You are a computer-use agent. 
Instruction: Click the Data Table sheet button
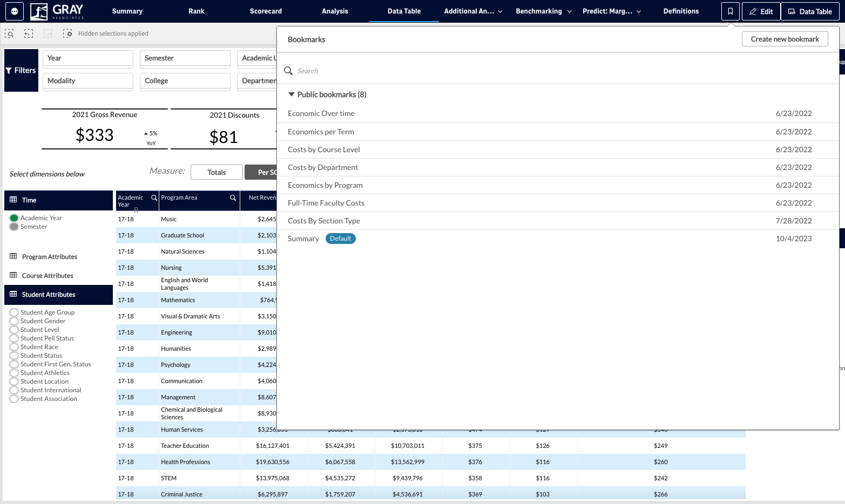coord(810,11)
